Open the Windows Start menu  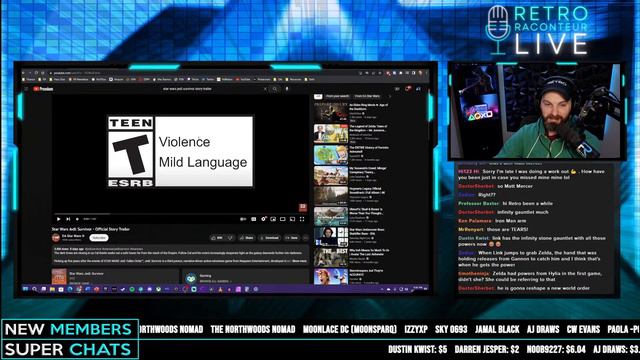click(x=25, y=289)
